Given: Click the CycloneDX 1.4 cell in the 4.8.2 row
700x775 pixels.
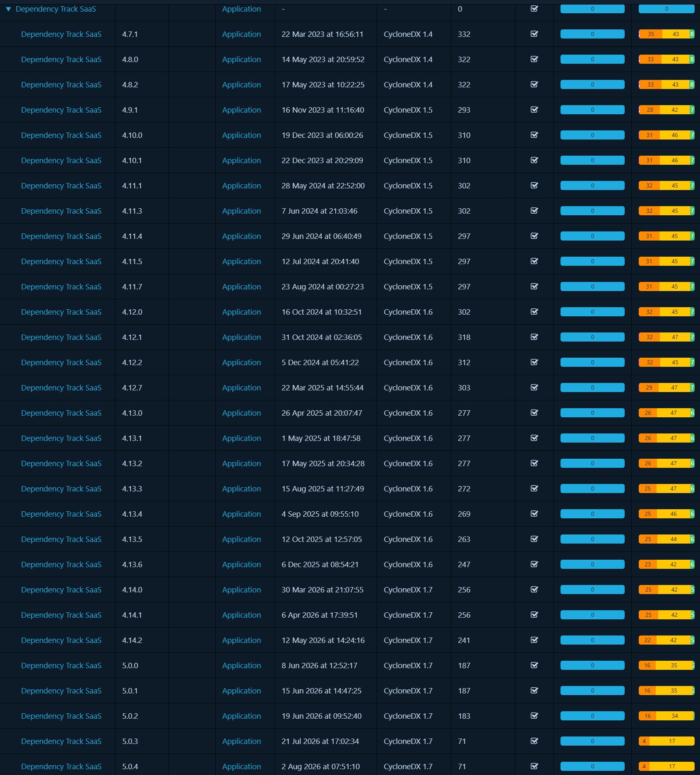Looking at the screenshot, I should pos(408,85).
